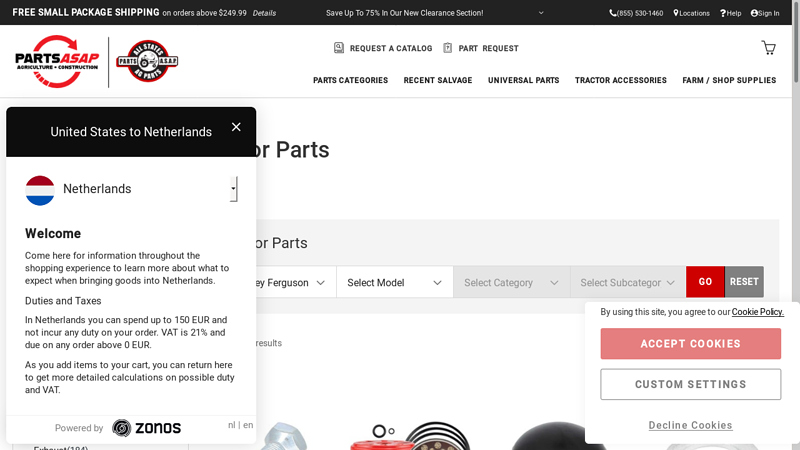Expand the top clearance banner chevron

coord(541,13)
